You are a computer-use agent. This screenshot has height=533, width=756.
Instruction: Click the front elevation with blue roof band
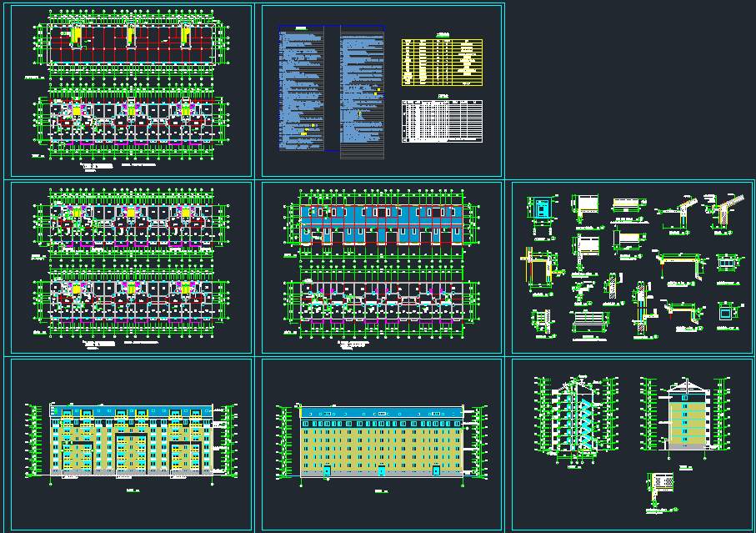[x=131, y=440]
